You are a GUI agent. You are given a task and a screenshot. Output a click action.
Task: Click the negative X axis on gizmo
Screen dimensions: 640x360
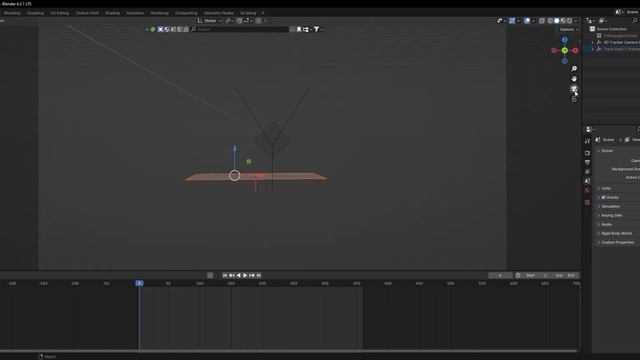[x=554, y=51]
